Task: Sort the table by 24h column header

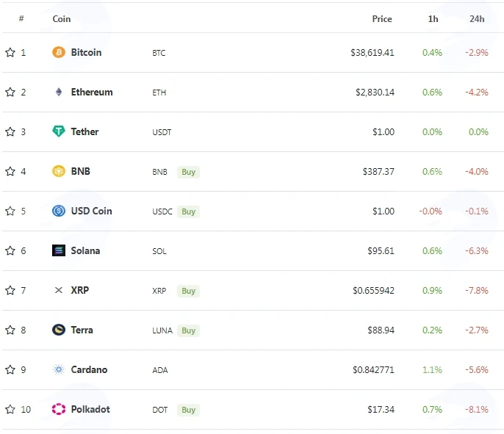Action: pos(477,18)
